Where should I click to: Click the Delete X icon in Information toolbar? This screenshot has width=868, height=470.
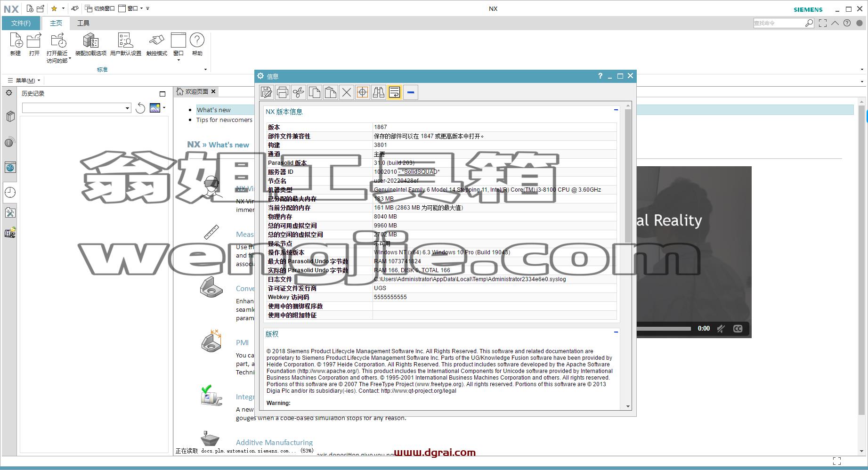click(347, 92)
